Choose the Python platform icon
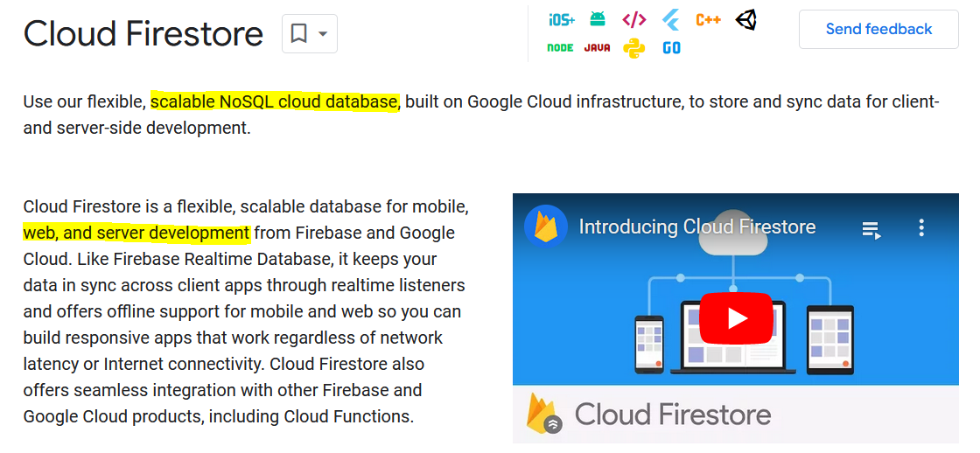980x453 pixels. tap(634, 48)
